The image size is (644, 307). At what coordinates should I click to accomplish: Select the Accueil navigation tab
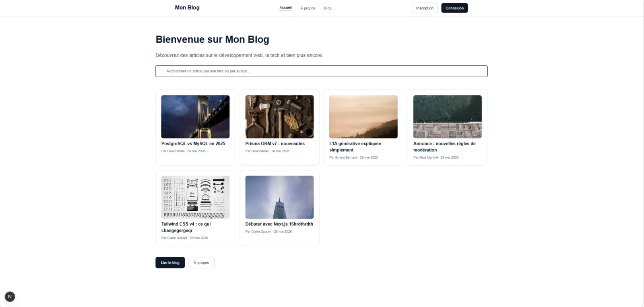pyautogui.click(x=286, y=8)
